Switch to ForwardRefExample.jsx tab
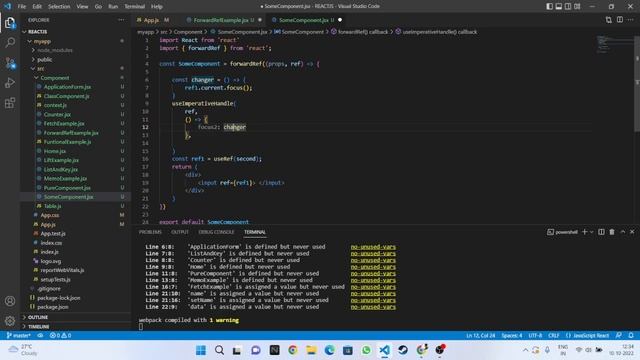 click(x=220, y=20)
